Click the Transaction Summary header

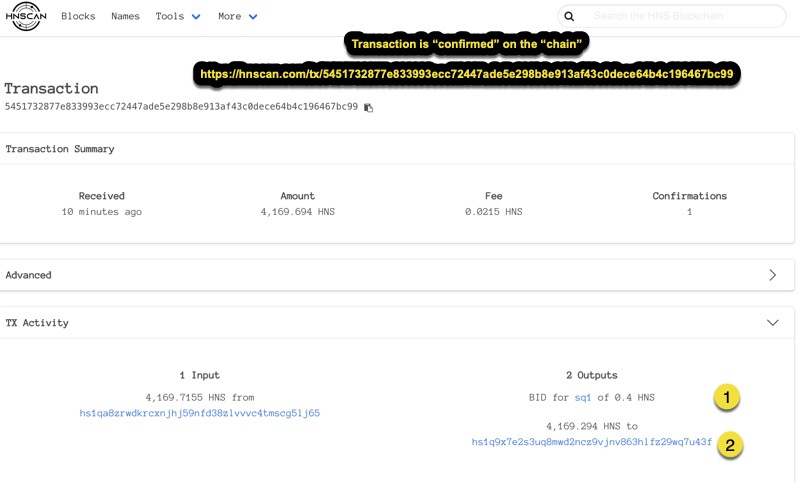(x=60, y=149)
